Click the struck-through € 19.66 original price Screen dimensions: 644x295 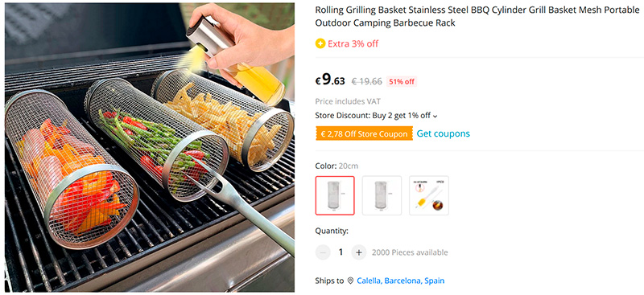[367, 81]
